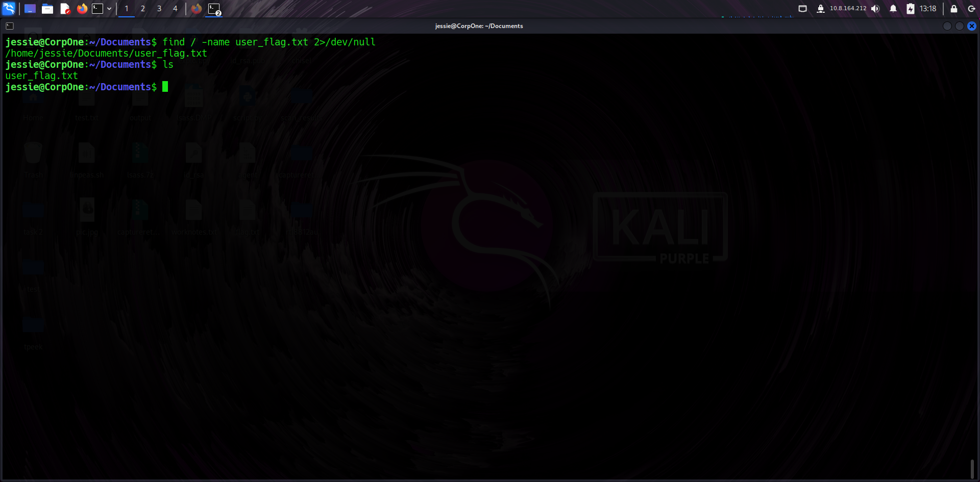Viewport: 980px width, 482px height.
Task: Switch to workspace 2
Action: (x=143, y=9)
